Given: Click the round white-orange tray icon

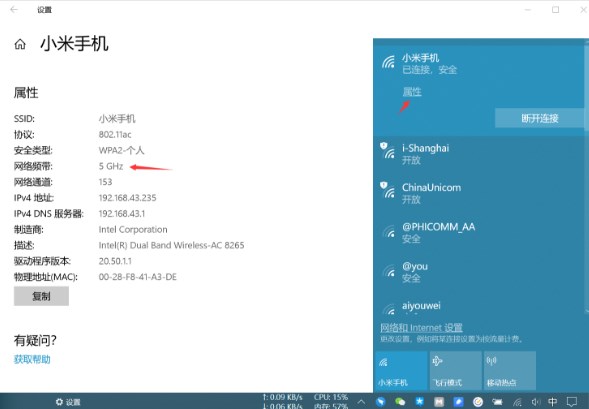Looking at the screenshot, I should (x=478, y=402).
